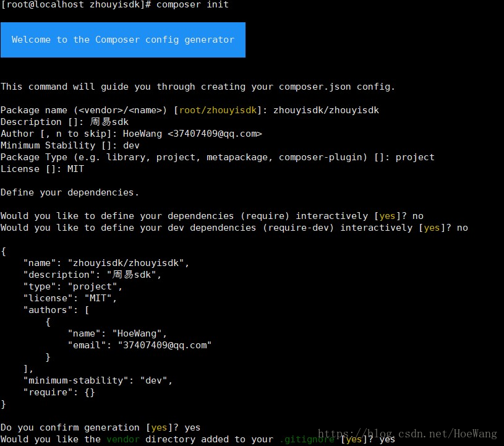504x446 pixels.
Task: Click the JSON line '"license": "MIT"'
Action: (70, 298)
